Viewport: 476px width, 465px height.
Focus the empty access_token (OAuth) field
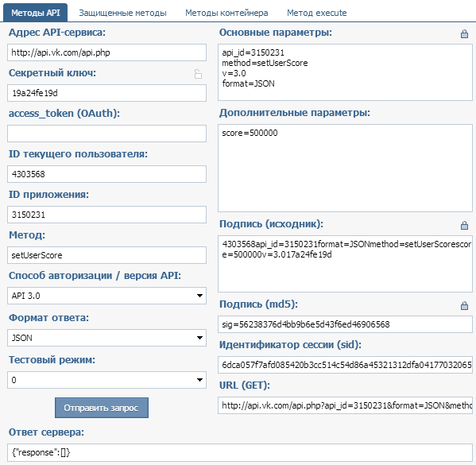[x=106, y=134]
